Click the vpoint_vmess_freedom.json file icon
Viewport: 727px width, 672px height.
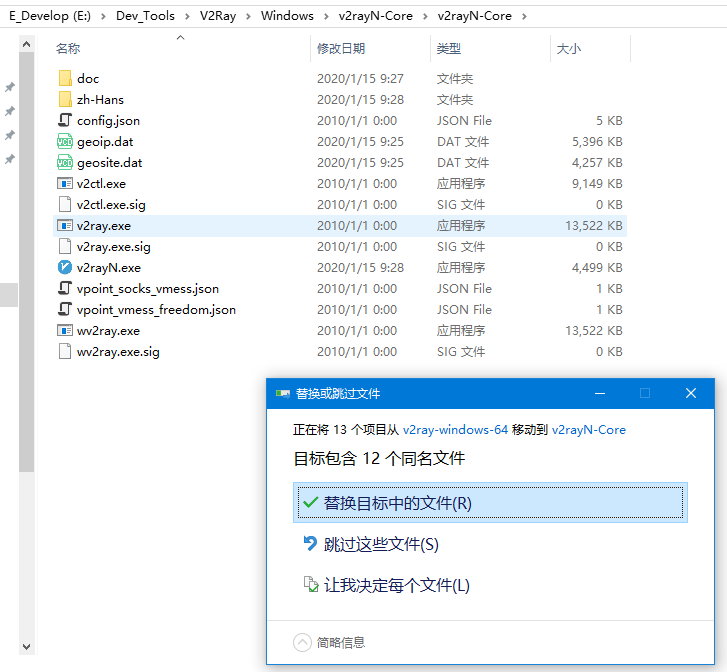pos(65,309)
